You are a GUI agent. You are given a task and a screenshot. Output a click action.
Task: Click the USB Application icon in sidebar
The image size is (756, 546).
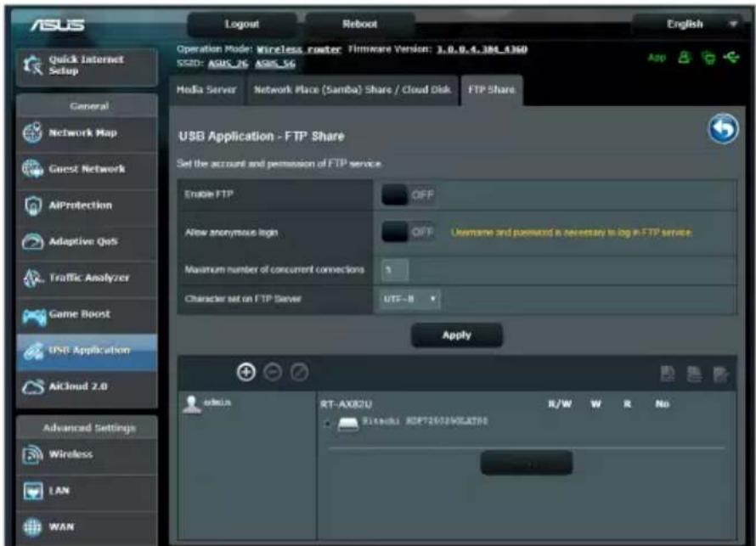(33, 351)
